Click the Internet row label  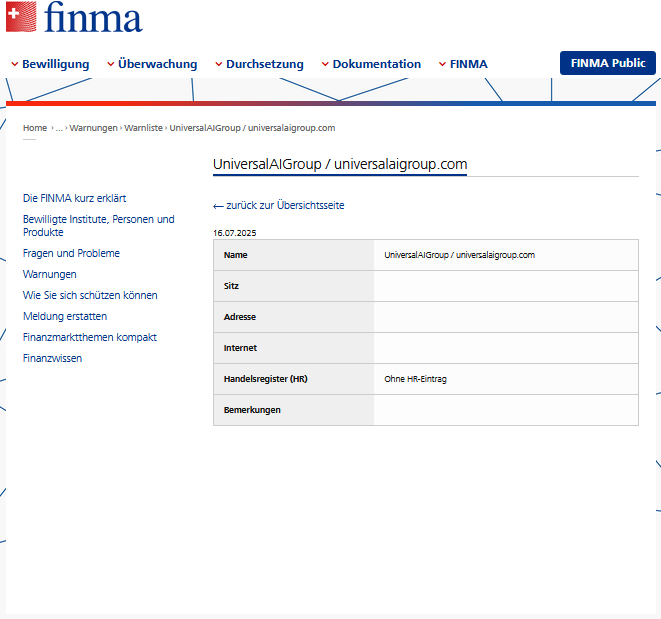(240, 348)
